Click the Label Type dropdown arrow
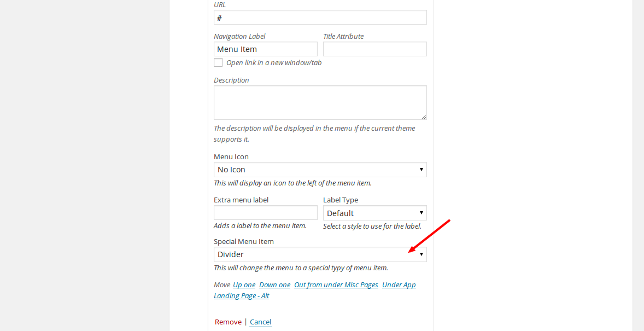This screenshot has width=644, height=331. [x=421, y=213]
